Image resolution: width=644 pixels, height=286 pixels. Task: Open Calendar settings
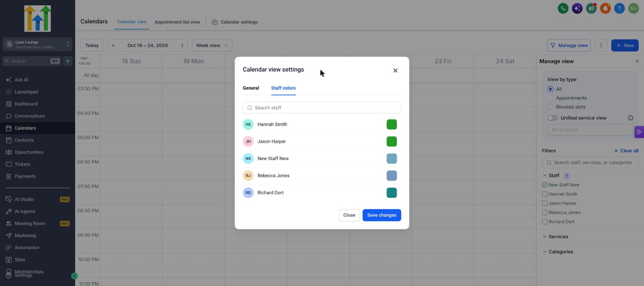tap(235, 22)
